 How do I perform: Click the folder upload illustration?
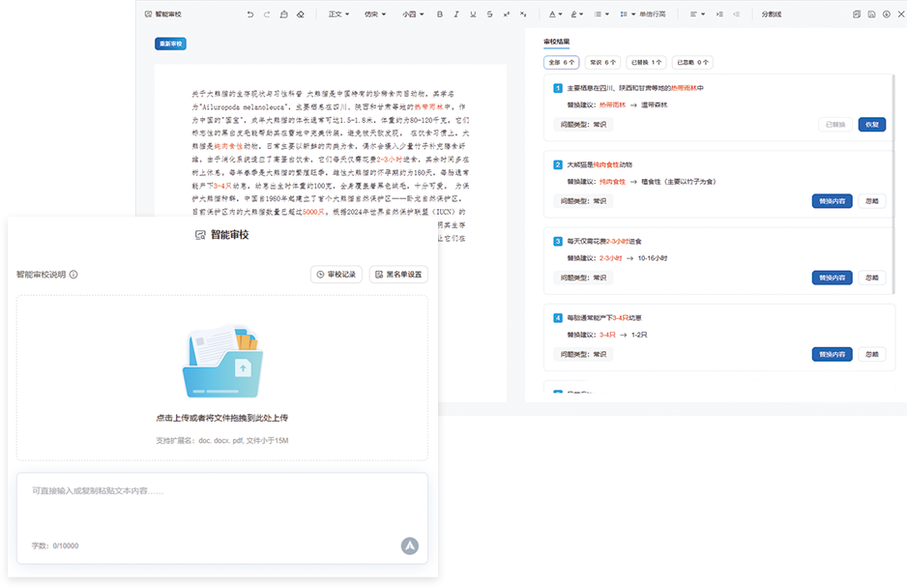221,363
